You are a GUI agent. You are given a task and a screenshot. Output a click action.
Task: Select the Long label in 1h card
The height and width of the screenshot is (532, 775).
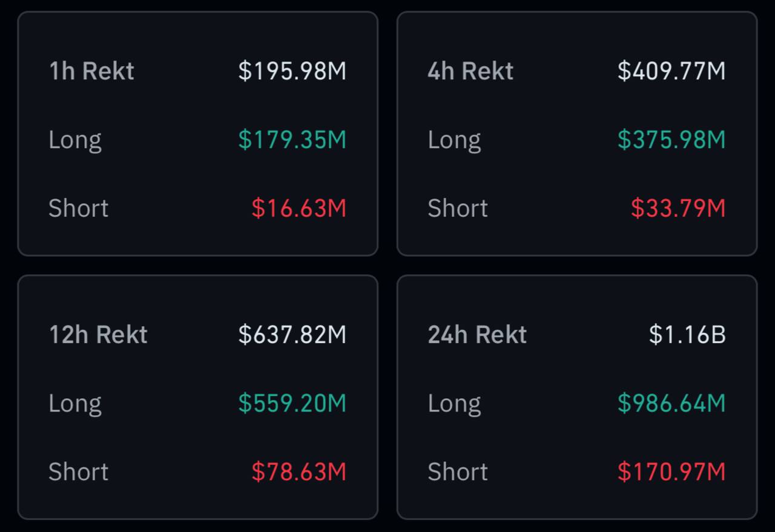coord(75,140)
